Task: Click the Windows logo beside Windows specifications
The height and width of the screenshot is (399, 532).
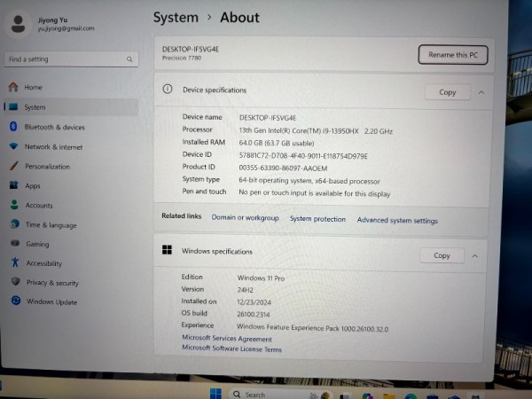Action: 167,250
